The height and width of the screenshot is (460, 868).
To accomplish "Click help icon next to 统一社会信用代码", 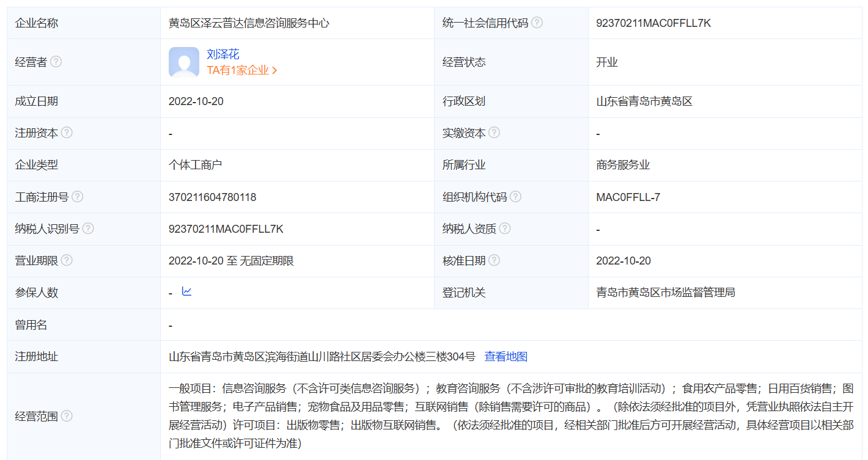I will [537, 23].
